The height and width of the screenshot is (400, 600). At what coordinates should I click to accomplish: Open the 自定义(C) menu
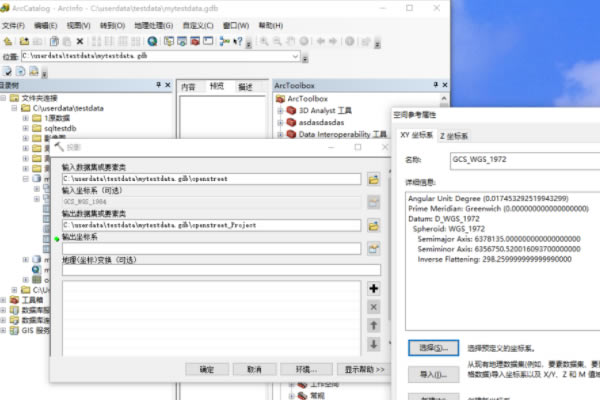[x=198, y=26]
